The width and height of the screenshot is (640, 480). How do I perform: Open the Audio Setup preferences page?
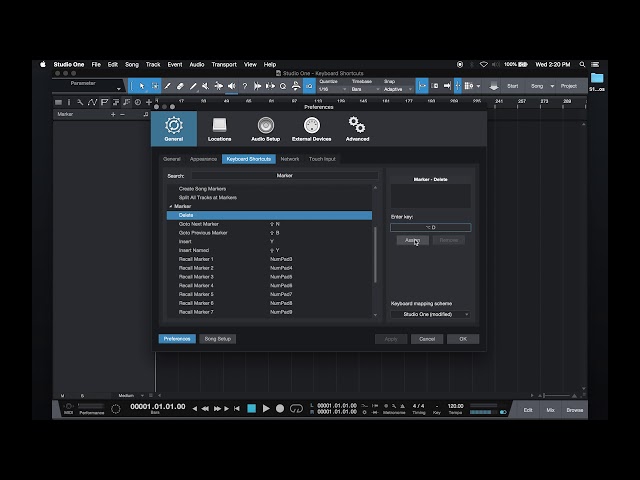click(265, 129)
